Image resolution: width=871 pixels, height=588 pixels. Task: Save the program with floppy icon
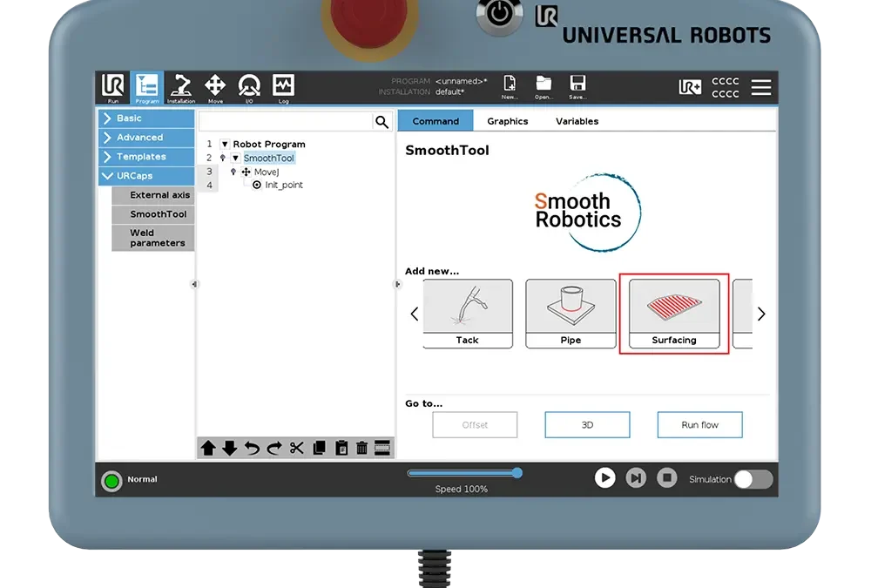[x=577, y=87]
